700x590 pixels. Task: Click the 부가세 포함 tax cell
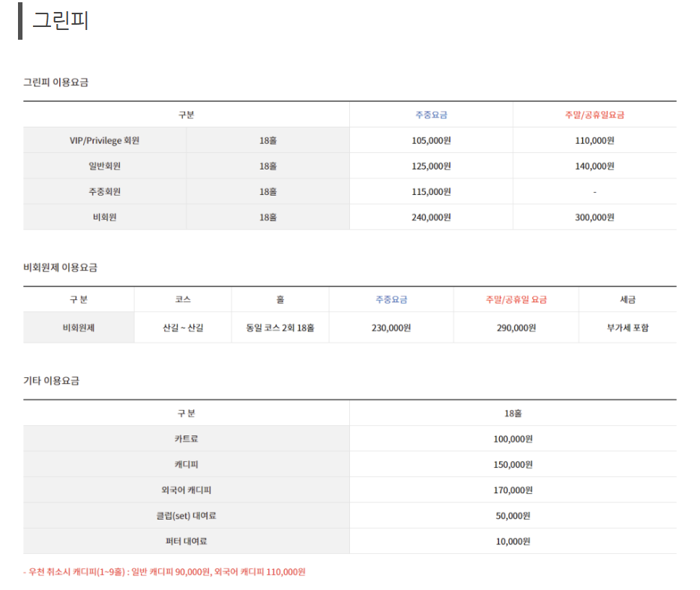coord(628,328)
